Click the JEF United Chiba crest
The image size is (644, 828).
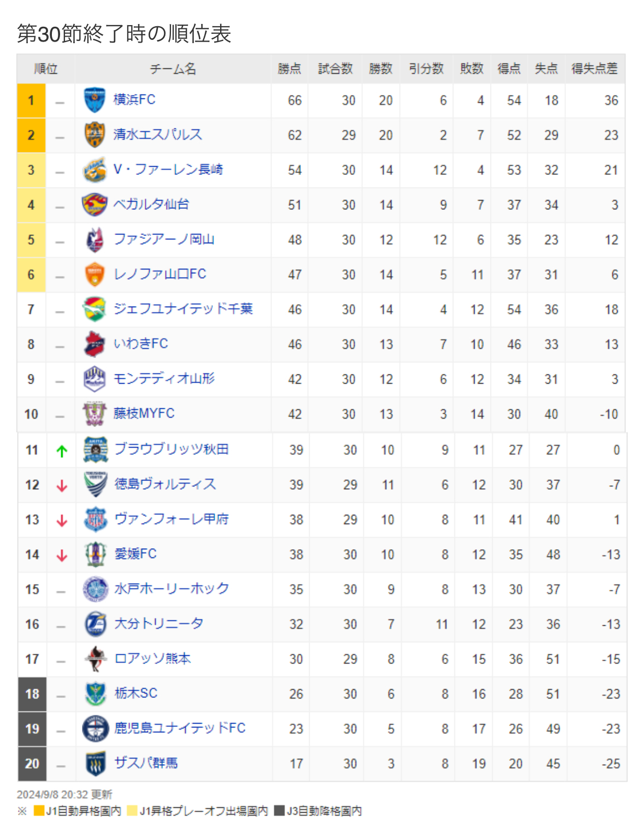tap(94, 309)
